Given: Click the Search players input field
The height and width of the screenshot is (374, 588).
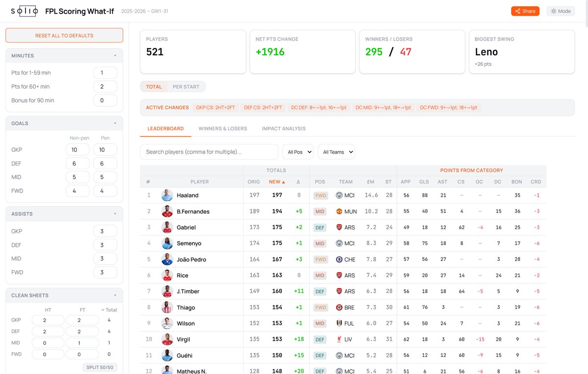Looking at the screenshot, I should 209,152.
